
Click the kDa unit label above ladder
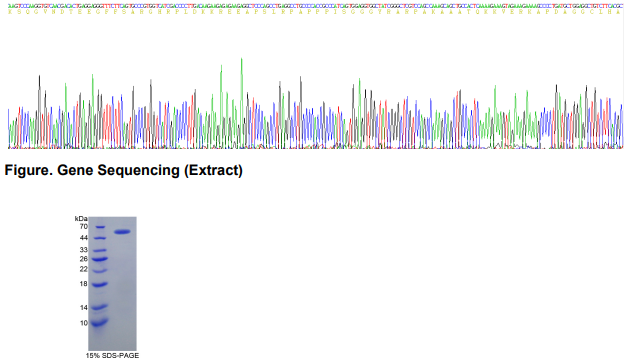click(x=81, y=218)
